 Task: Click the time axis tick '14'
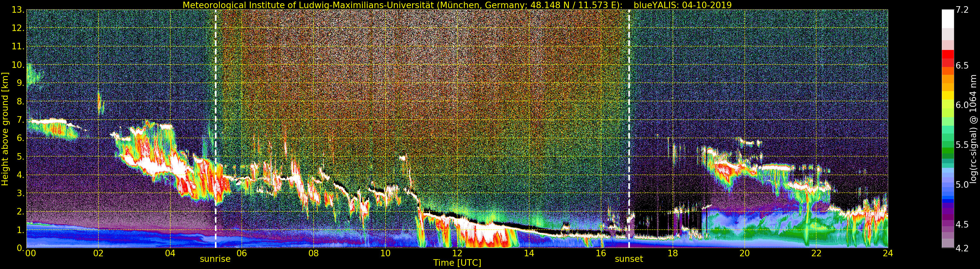529,253
